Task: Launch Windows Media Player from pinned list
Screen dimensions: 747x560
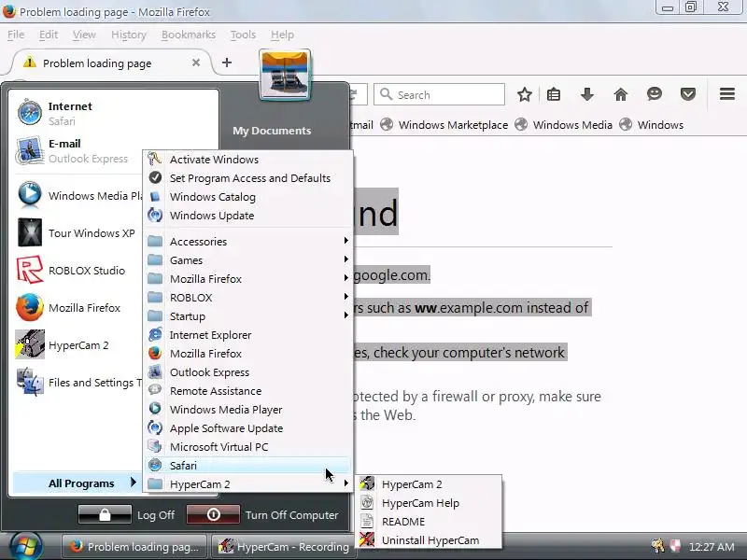Action: [x=78, y=195]
